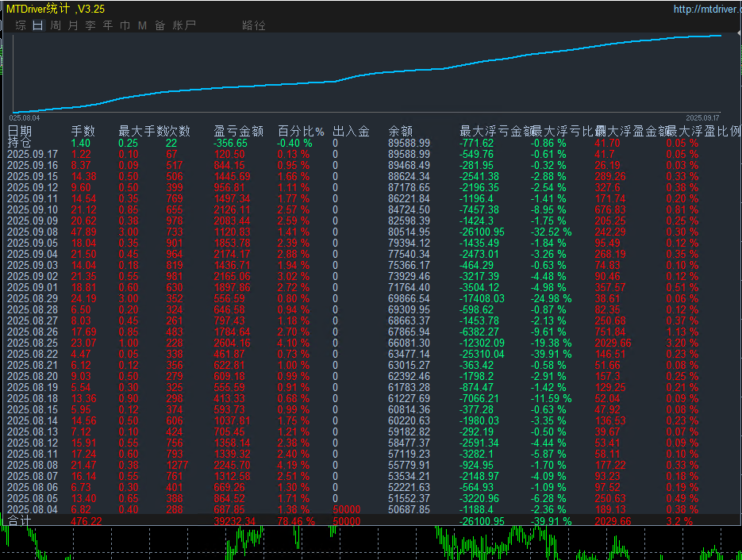Image resolution: width=742 pixels, height=560 pixels.
Task: Click total percentage 78.46 %
Action: pyautogui.click(x=296, y=521)
